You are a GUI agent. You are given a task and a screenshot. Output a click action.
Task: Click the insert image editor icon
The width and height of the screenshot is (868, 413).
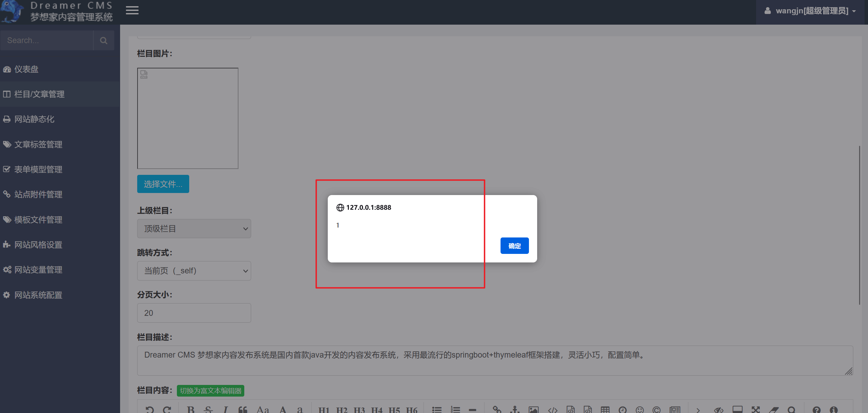pyautogui.click(x=533, y=409)
